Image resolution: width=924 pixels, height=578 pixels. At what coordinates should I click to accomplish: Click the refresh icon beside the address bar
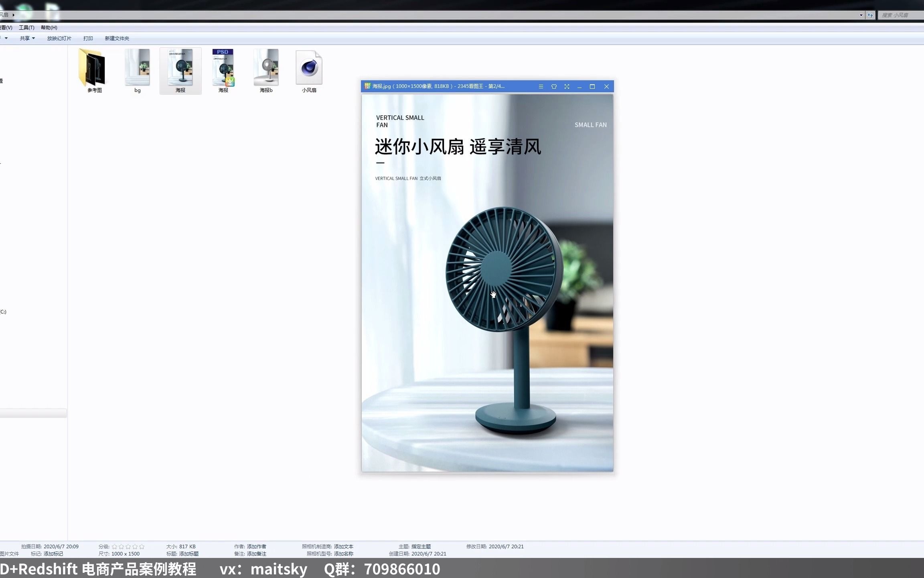pos(869,15)
